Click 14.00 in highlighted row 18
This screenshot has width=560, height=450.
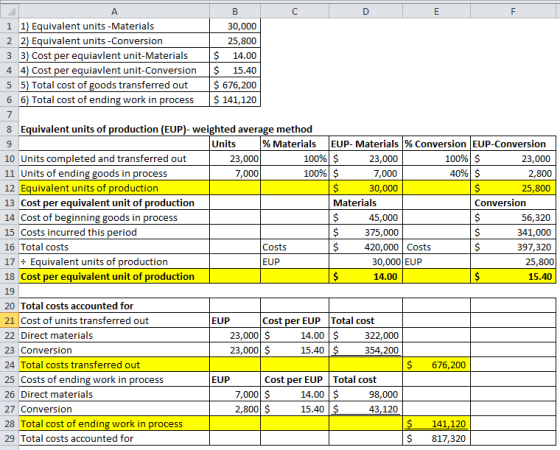click(365, 276)
